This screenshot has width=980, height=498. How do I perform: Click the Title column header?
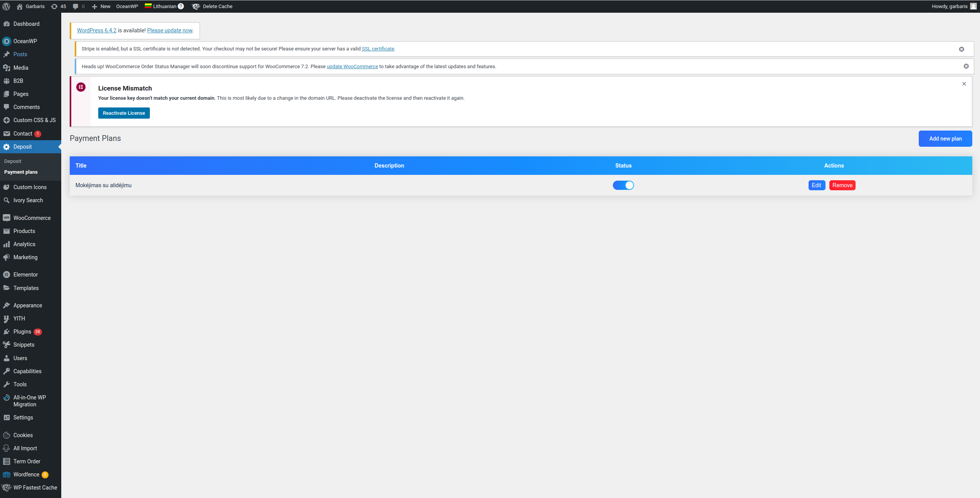coord(81,166)
